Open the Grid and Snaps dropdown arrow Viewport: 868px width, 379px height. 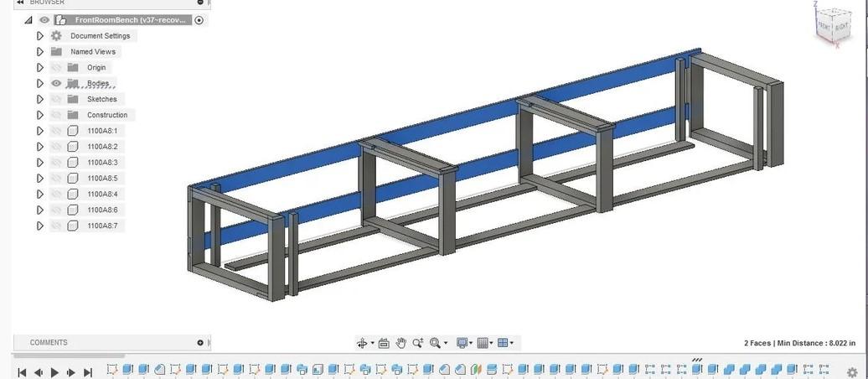click(491, 344)
